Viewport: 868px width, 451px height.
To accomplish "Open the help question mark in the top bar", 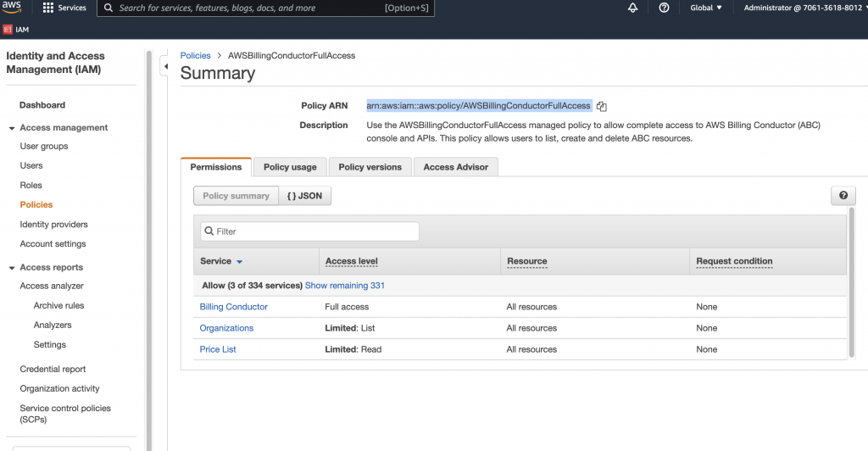I will click(x=664, y=8).
